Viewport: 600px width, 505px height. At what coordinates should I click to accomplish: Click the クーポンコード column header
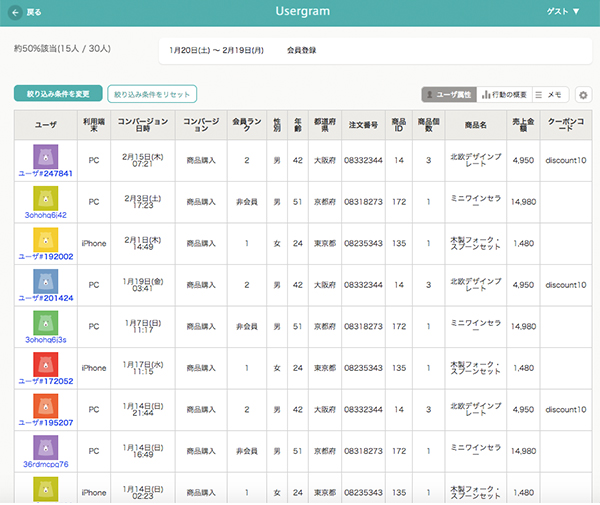pyautogui.click(x=566, y=125)
